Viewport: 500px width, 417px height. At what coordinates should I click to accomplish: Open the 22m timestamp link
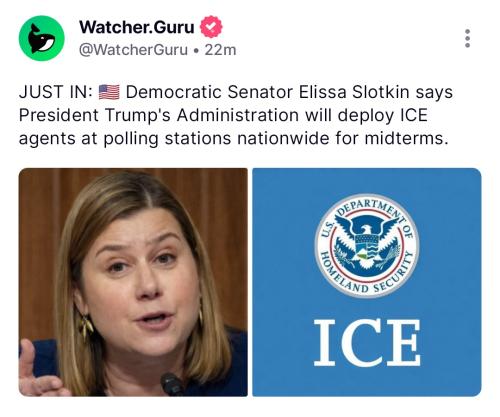pos(220,50)
